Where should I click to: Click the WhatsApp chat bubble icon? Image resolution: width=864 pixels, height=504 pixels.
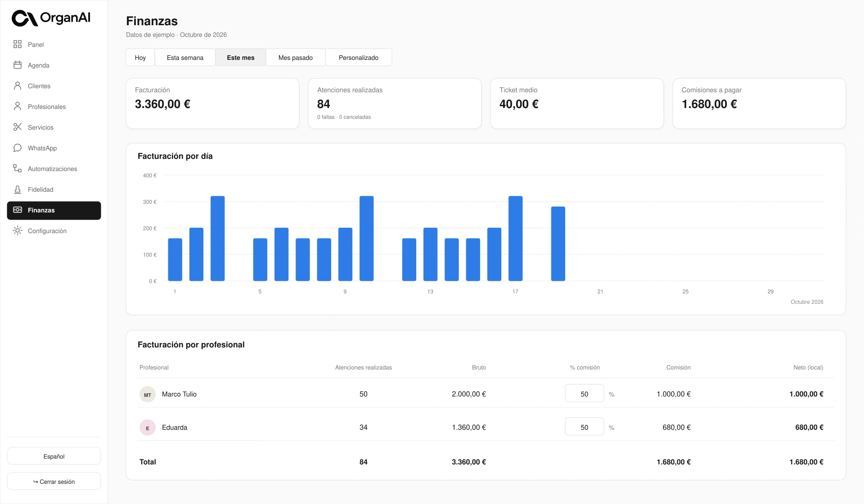18,148
